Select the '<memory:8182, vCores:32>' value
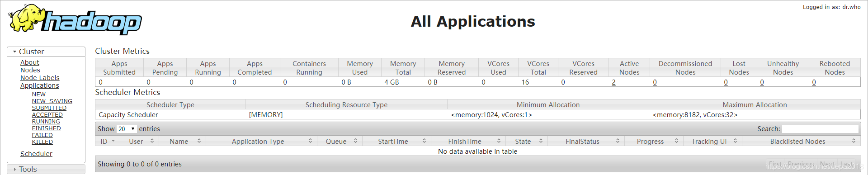868x175 pixels. (x=695, y=115)
